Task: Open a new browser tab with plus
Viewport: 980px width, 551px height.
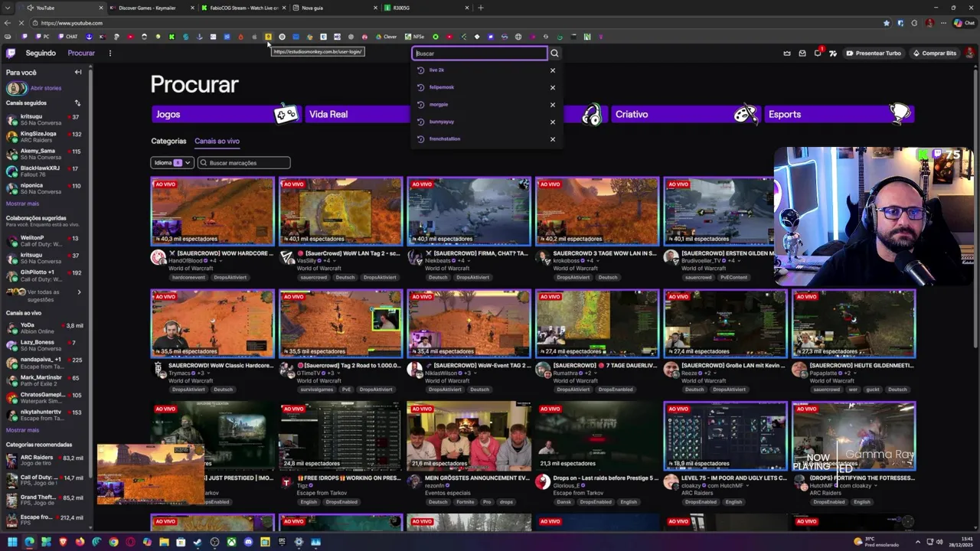Action: (x=481, y=8)
